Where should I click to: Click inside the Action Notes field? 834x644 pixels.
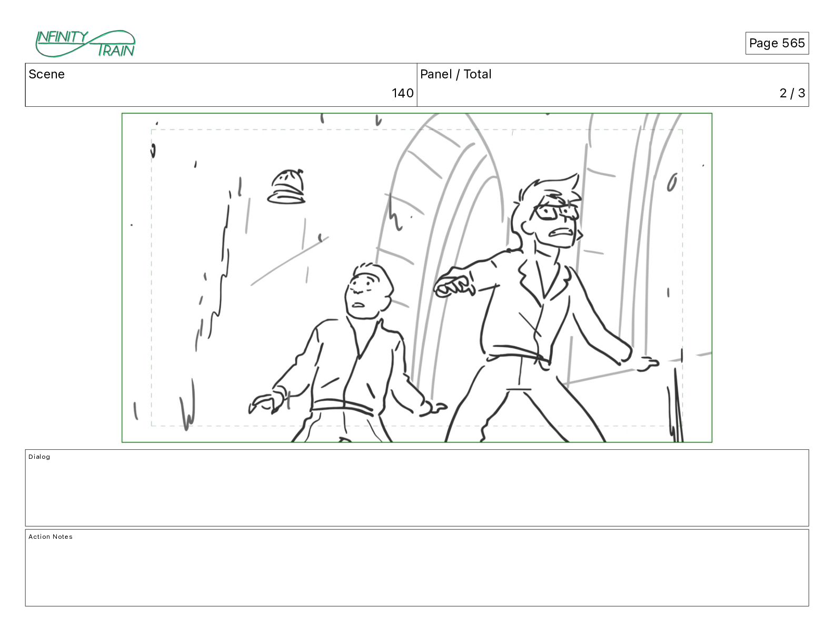click(x=417, y=568)
